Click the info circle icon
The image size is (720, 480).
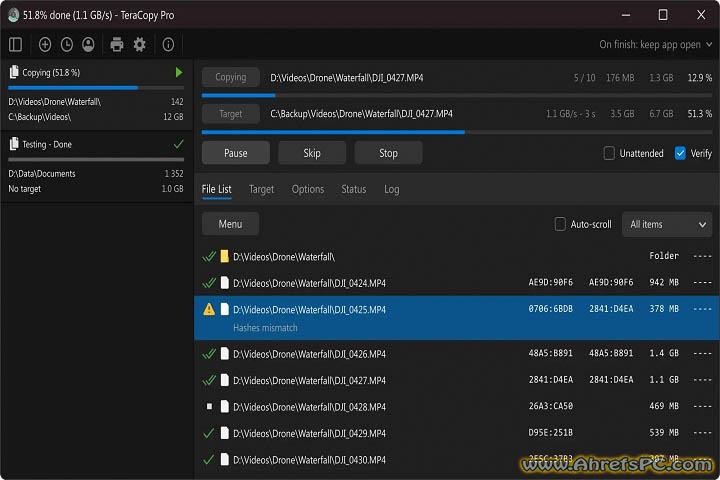click(x=168, y=45)
